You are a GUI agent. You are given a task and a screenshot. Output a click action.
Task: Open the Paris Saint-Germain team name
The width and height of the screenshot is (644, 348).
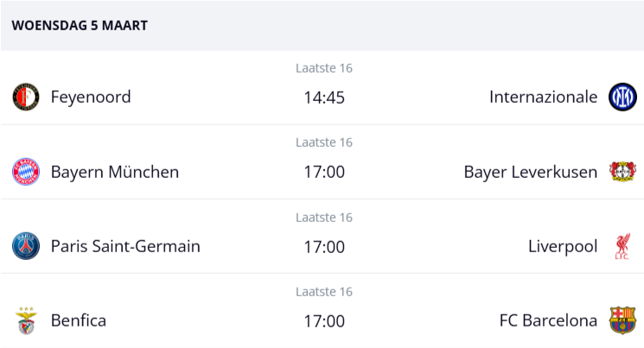pos(125,246)
